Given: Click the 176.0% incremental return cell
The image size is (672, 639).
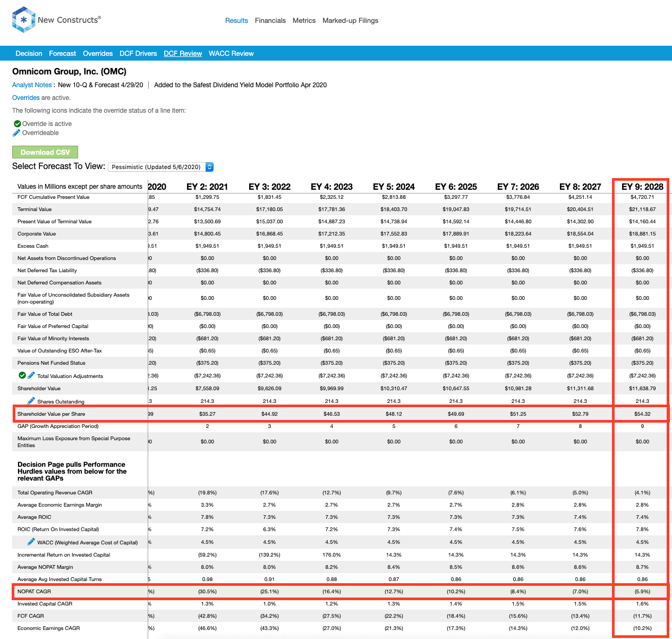Looking at the screenshot, I should [331, 555].
